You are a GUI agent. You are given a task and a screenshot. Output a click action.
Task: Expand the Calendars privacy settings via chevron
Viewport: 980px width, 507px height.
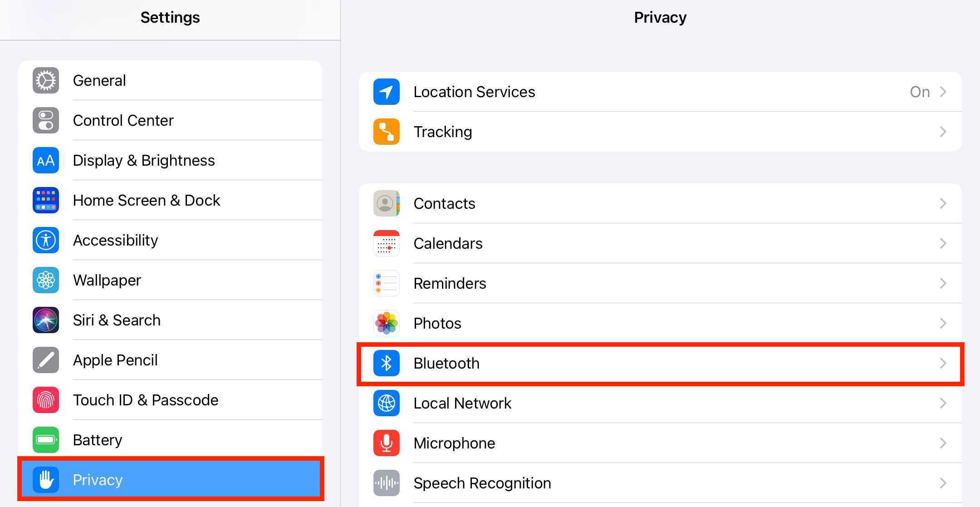point(943,243)
